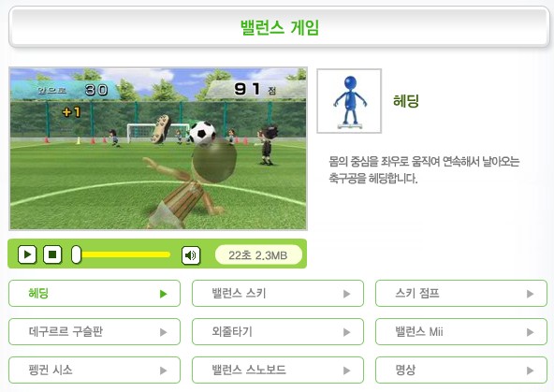The height and width of the screenshot is (392, 554).
Task: Choose the 밸런스 스노보드 game
Action: 278,370
